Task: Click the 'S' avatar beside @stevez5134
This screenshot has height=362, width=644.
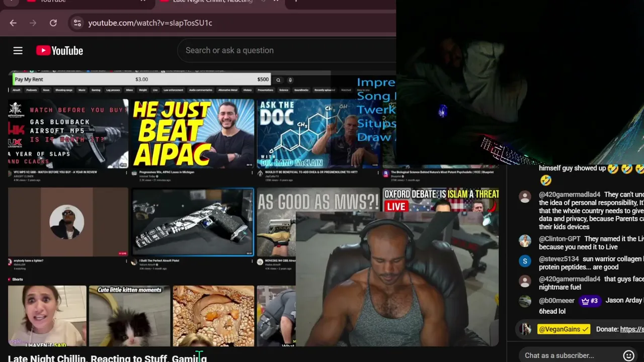Action: pos(525,261)
